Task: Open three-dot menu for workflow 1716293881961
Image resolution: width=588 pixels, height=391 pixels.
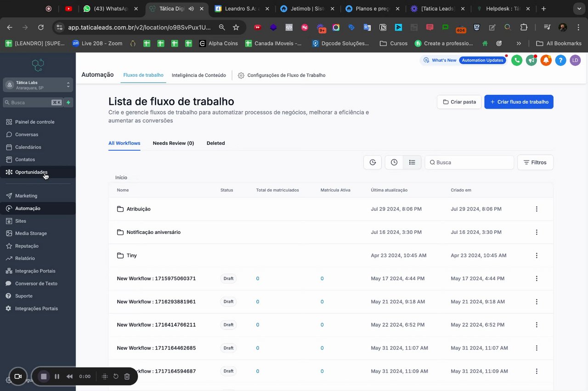Action: tap(537, 301)
